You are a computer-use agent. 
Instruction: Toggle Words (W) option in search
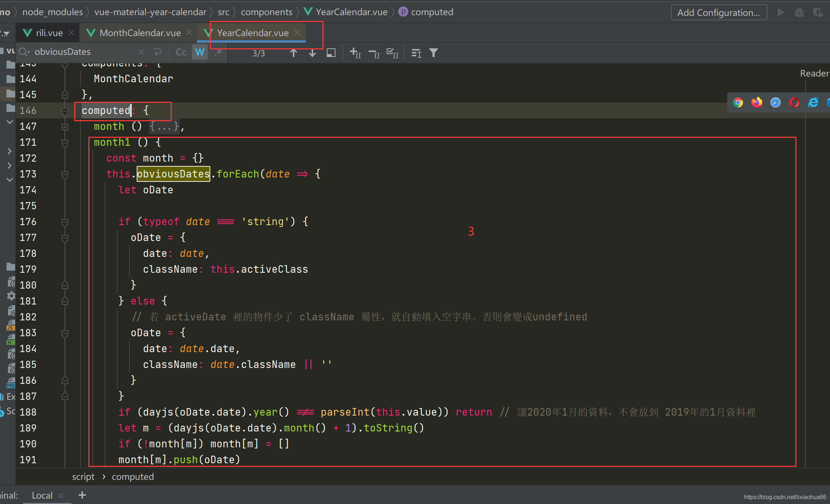(199, 53)
